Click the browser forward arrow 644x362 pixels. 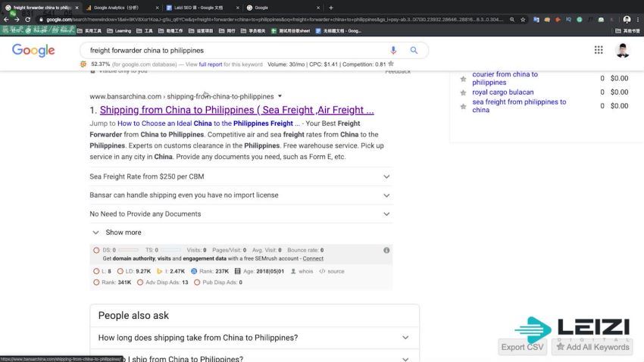tap(17, 19)
